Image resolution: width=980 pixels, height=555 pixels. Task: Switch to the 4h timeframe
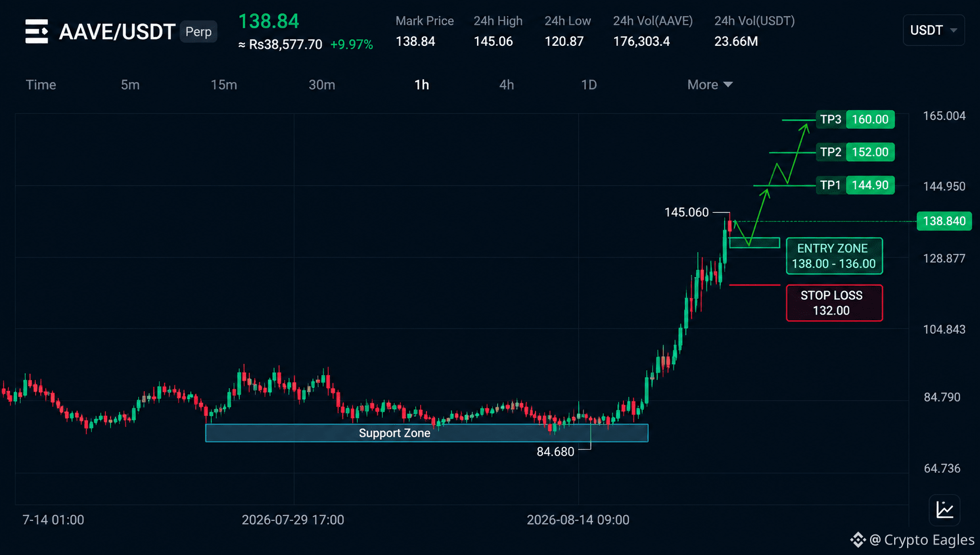506,85
